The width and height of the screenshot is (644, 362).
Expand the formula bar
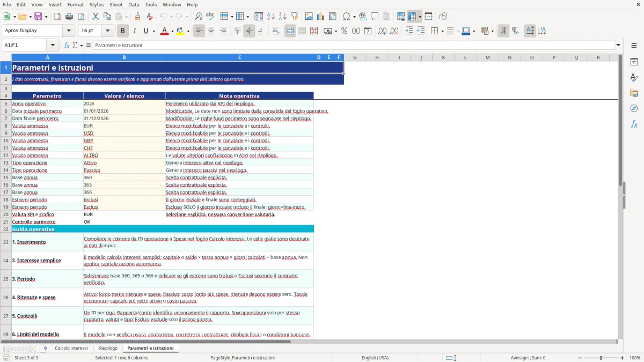[x=618, y=45]
